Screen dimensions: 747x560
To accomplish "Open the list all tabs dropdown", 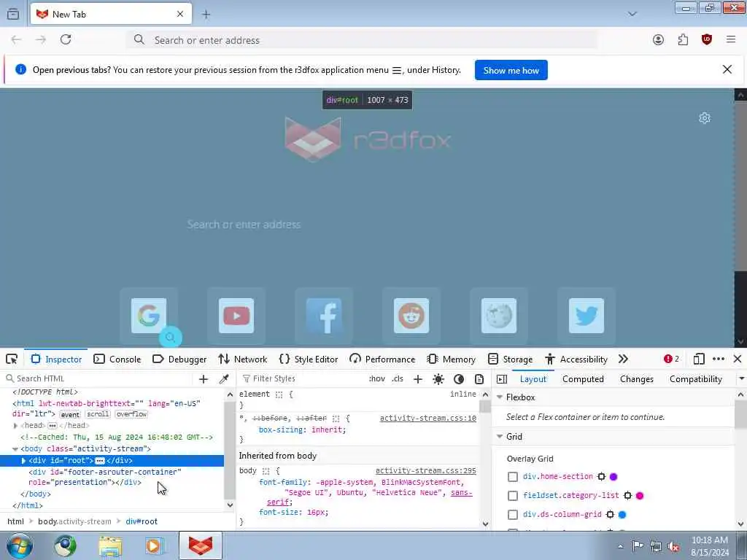I will [x=632, y=14].
